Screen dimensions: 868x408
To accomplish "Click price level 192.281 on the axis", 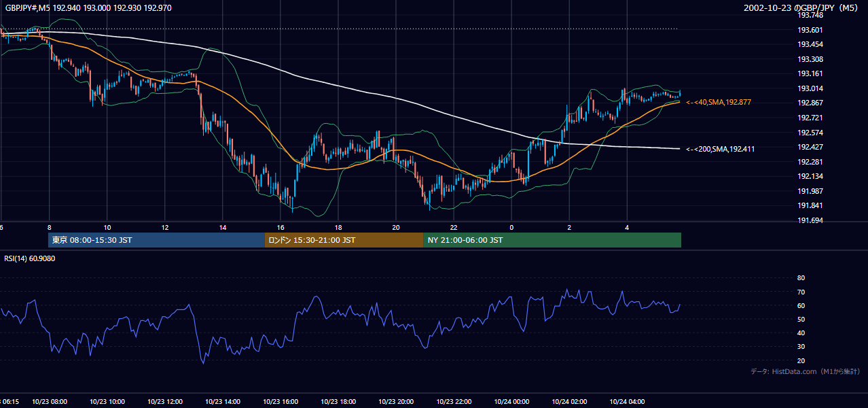I will pos(810,162).
